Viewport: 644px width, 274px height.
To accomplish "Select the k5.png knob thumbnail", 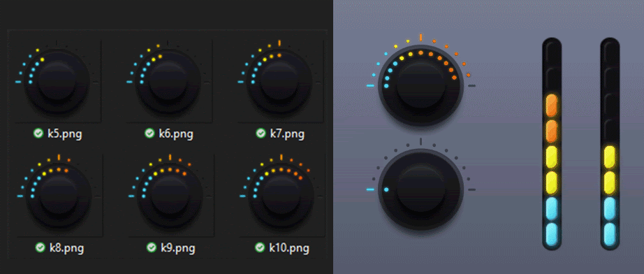I will click(57, 81).
